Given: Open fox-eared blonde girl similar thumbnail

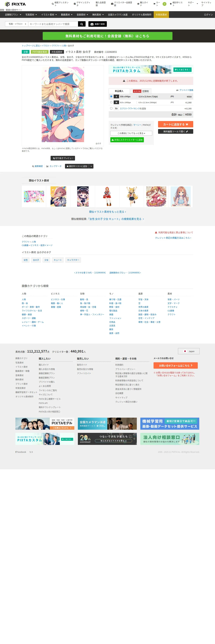Looking at the screenshot, I should [131, 196].
